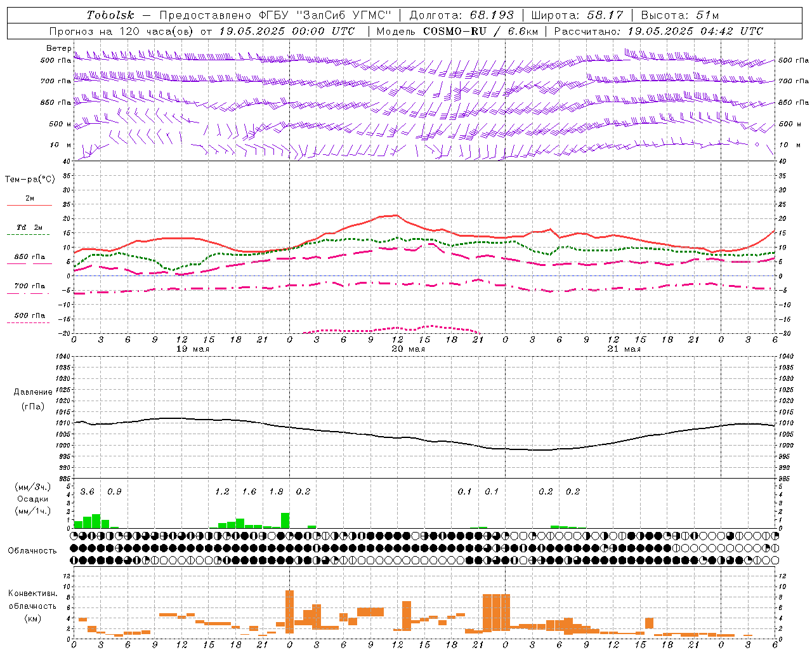The height and width of the screenshot is (650, 812).
Task: Click the tallest green precipitation bar near hour 0
Action: (x=285, y=521)
